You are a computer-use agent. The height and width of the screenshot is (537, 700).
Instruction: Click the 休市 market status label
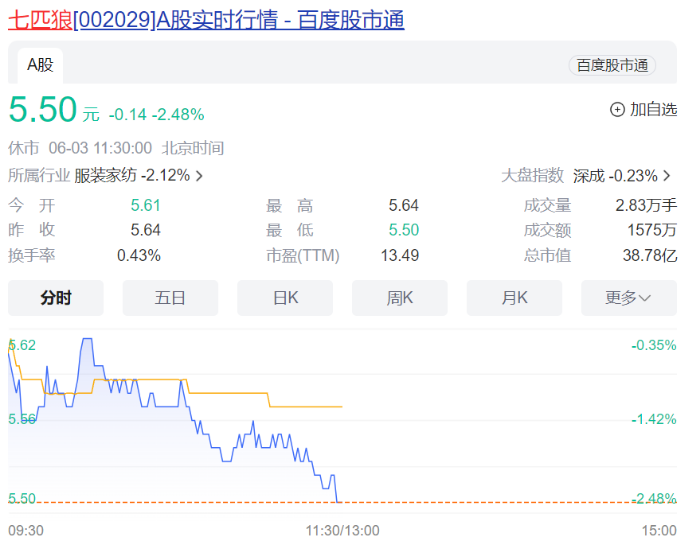pos(24,148)
